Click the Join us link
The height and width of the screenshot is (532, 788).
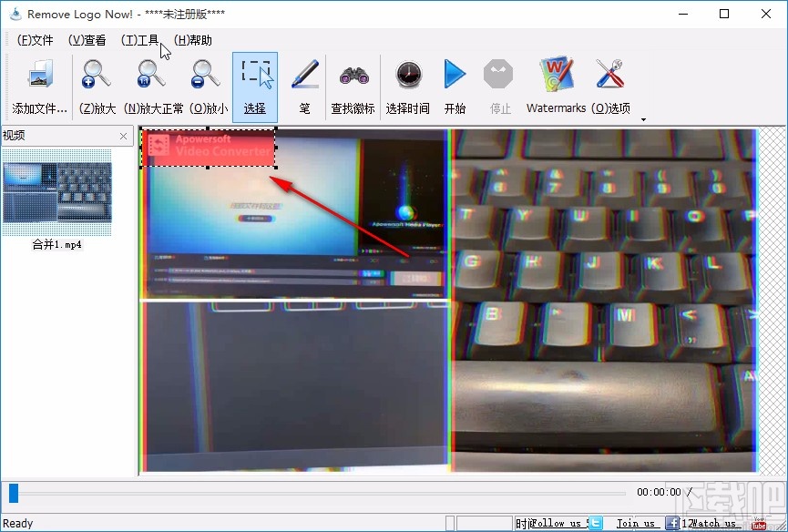[638, 523]
